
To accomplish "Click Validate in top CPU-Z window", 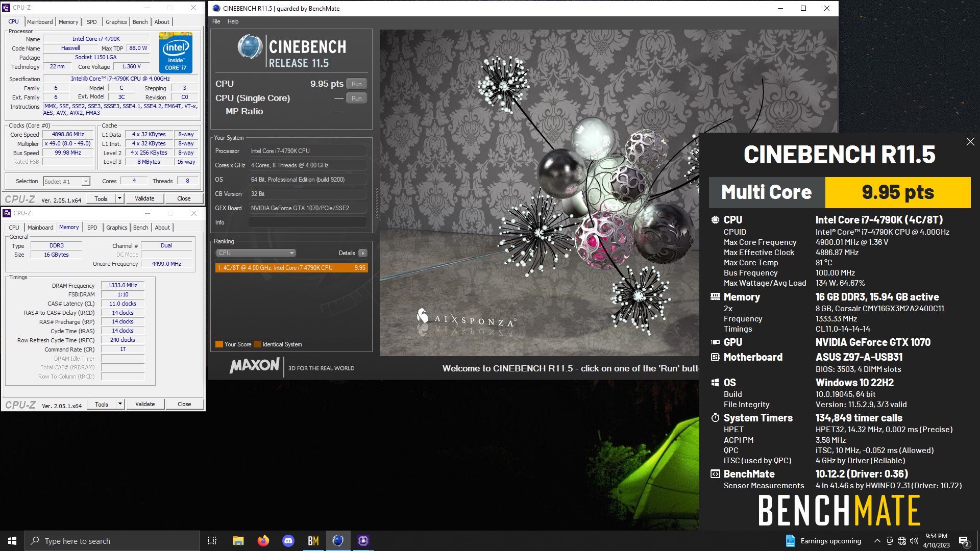I will point(144,198).
